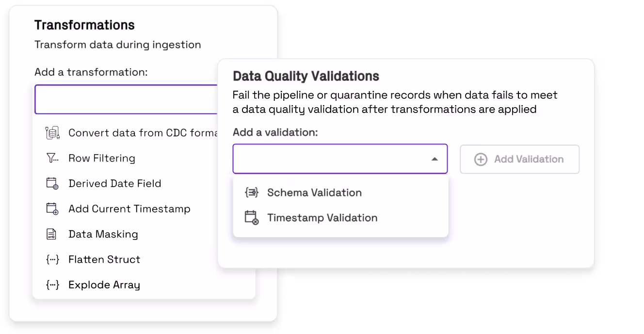Screen dimensions: 644x334
Task: Click the Explode Array braces icon
Action: [x=52, y=285]
